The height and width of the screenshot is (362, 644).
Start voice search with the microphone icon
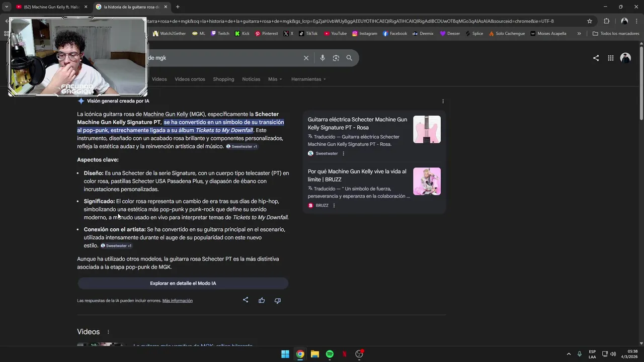[x=323, y=58]
